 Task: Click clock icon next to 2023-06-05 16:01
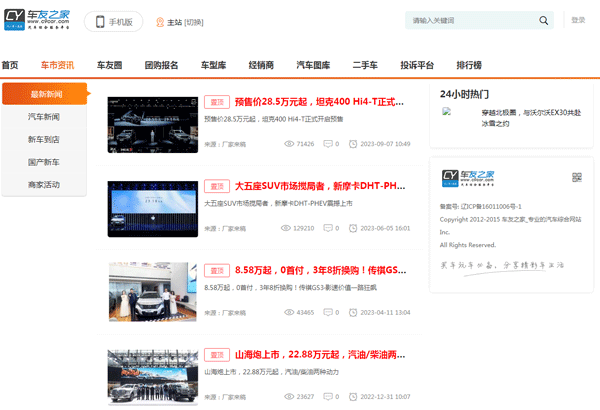353,228
